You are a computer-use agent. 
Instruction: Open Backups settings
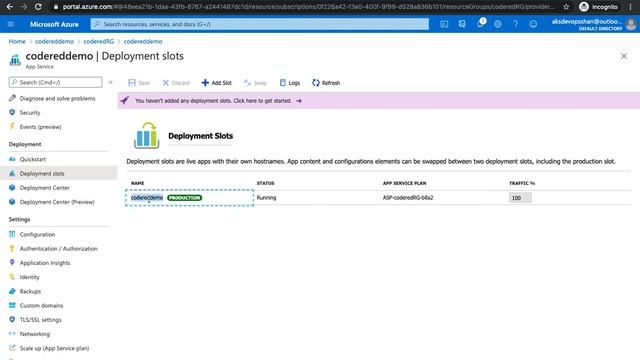(x=30, y=291)
